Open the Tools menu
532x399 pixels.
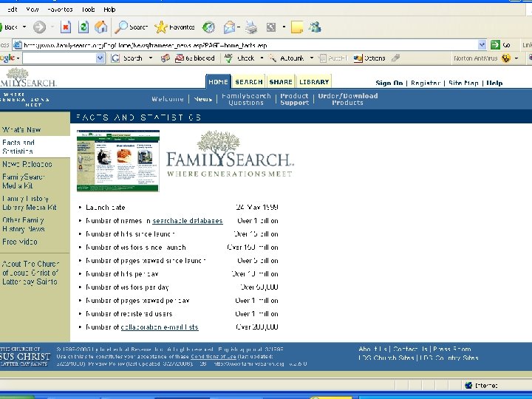[88, 10]
